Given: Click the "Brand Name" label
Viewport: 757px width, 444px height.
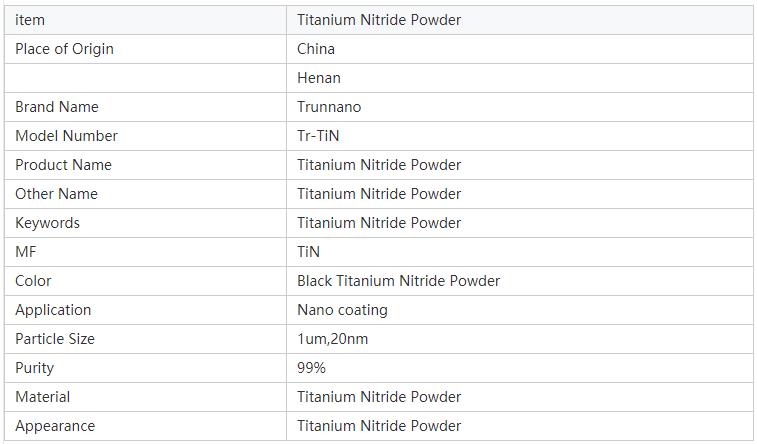Looking at the screenshot, I should click(x=57, y=107).
